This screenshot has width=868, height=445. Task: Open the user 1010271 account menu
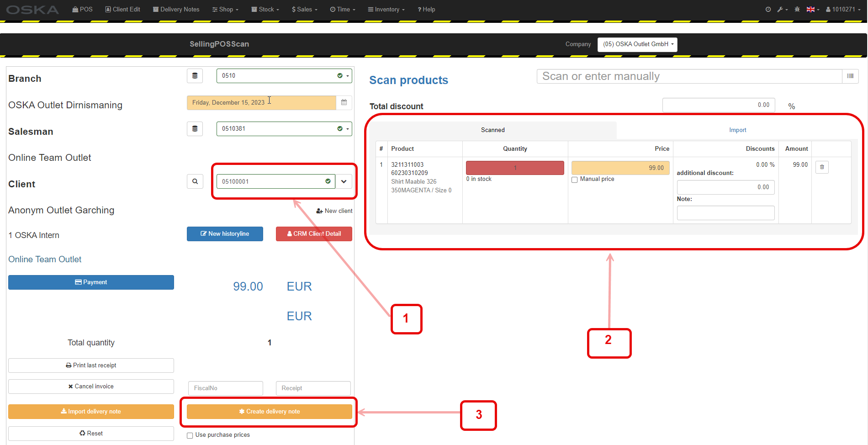(843, 9)
